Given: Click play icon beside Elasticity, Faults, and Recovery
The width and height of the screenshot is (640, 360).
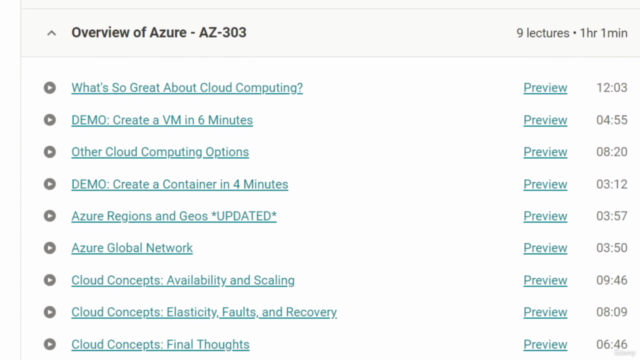Looking at the screenshot, I should (x=50, y=312).
